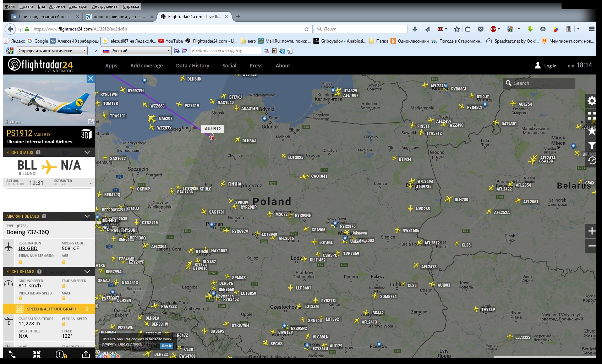The image size is (602, 364).
Task: Open the Русский language dropdown
Action: click(x=136, y=51)
